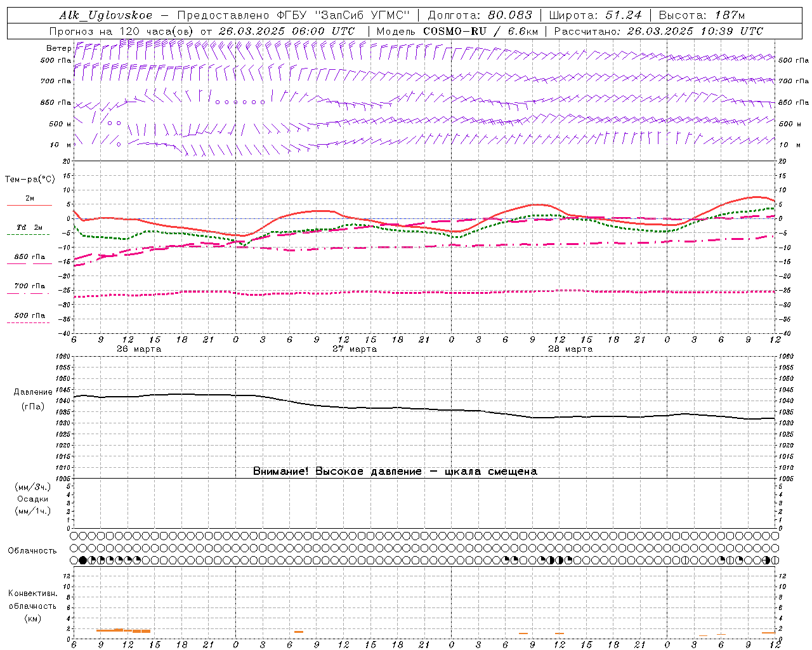The height and width of the screenshot is (650, 812).
Task: Select the model label COSMO-RU / 6.6км
Action: pos(481,31)
